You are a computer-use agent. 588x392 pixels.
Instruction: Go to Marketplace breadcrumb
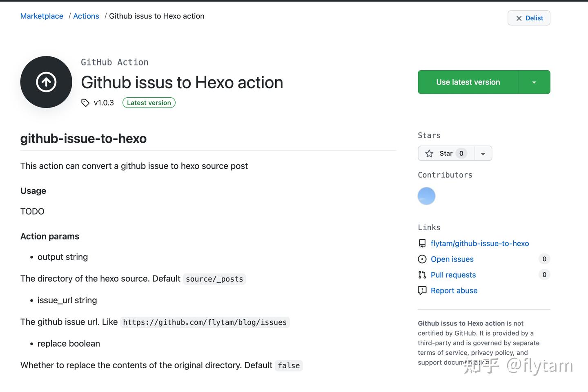coord(42,16)
